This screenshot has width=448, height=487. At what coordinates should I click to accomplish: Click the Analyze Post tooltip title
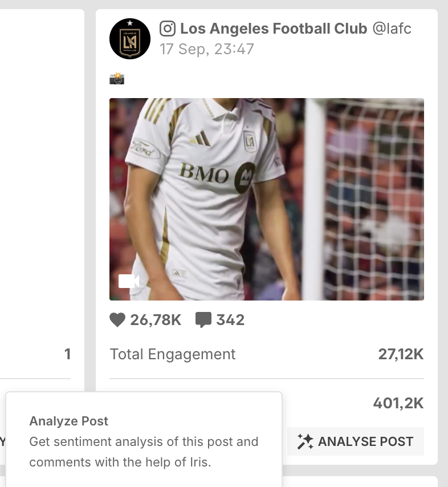click(69, 421)
